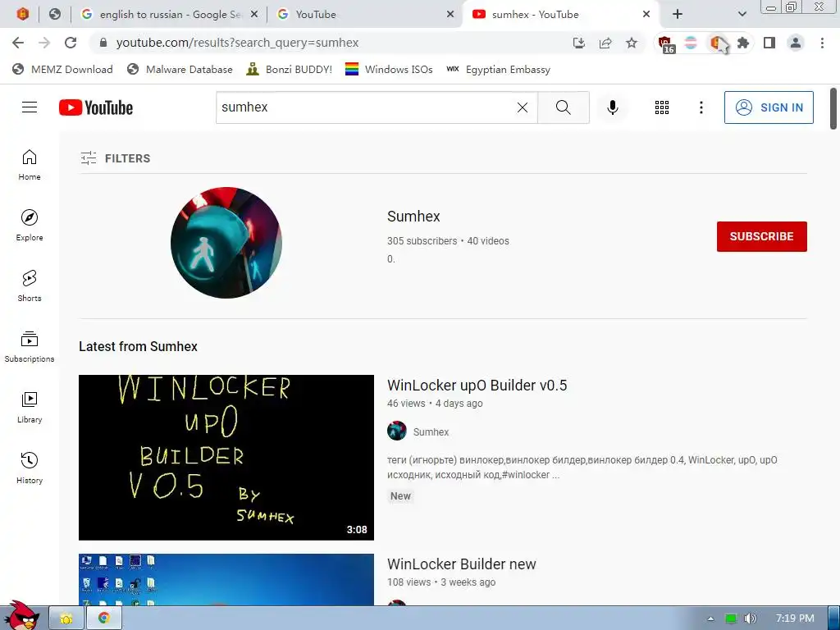Submit search with magnifying glass button
840x630 pixels.
(x=563, y=107)
